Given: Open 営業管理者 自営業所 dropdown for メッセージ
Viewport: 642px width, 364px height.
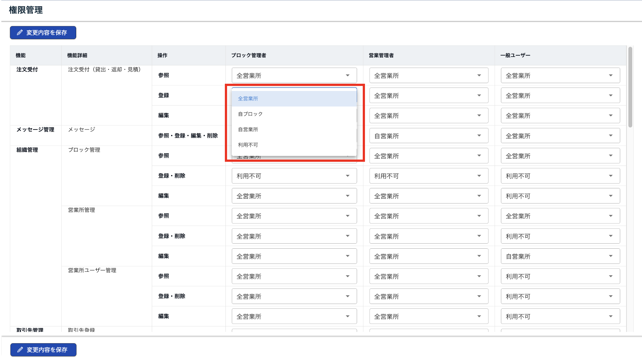Looking at the screenshot, I should point(429,136).
